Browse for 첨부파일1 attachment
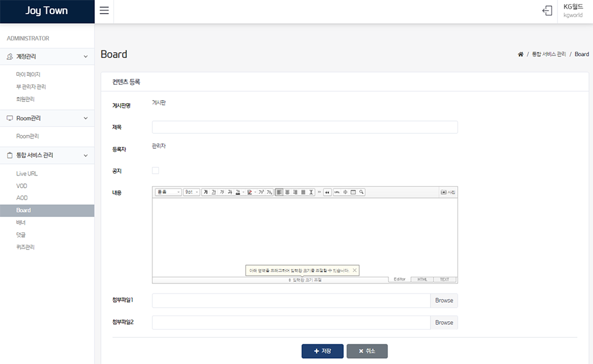 click(x=444, y=301)
